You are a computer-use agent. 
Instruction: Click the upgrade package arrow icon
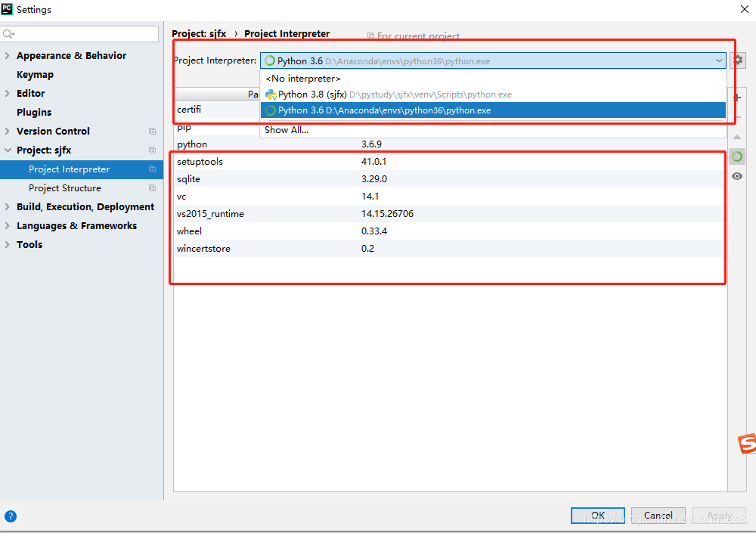click(x=737, y=138)
